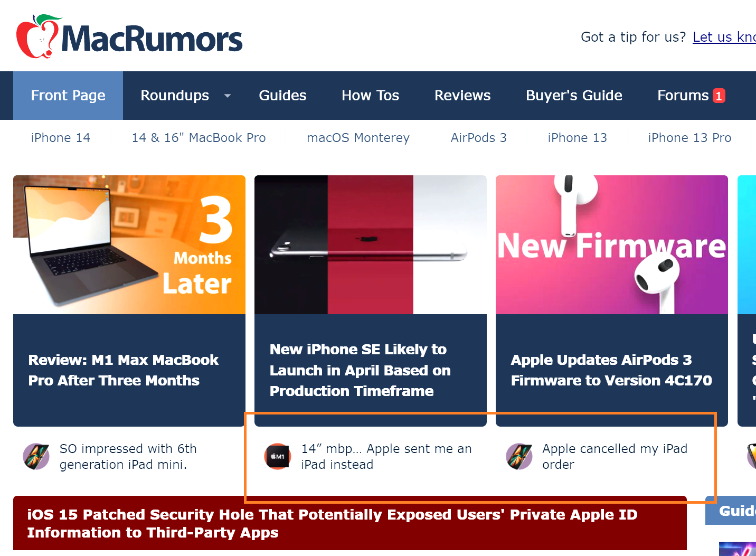This screenshot has width=756, height=556.
Task: Open the '3 Months Later' MacBook thumbnail
Action: click(x=129, y=244)
